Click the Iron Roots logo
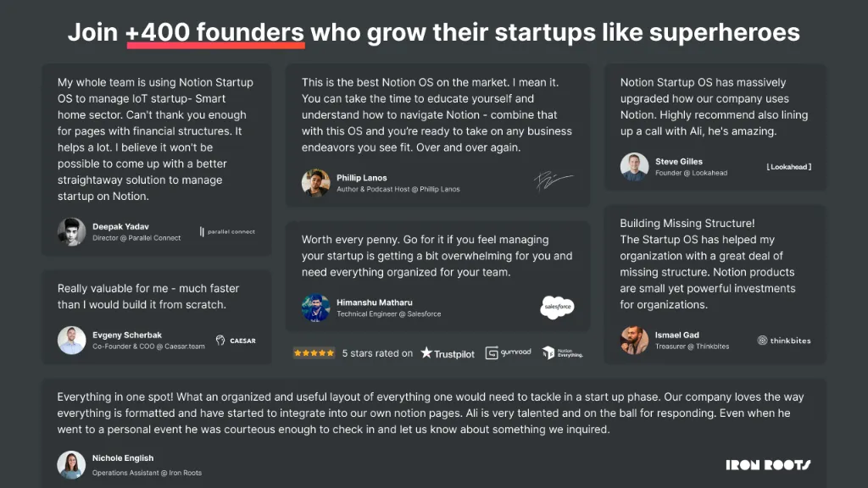Viewport: 868px width, 488px height. point(768,465)
